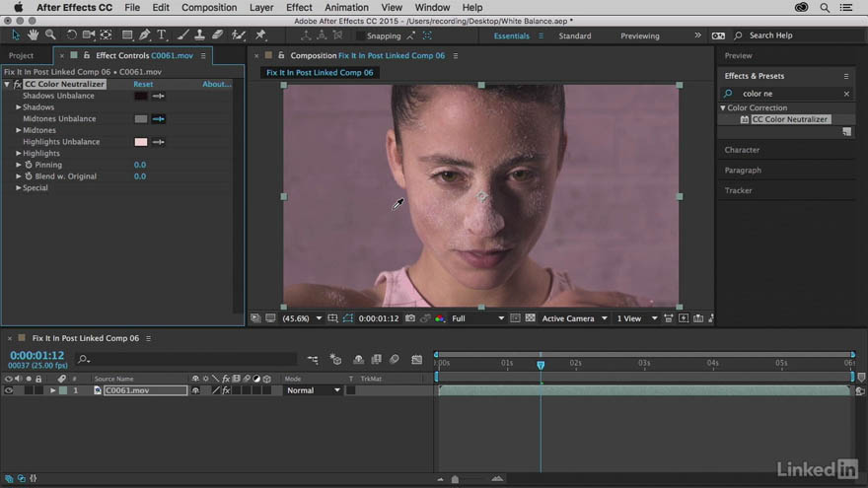868x488 pixels.
Task: Open the Animation menu
Action: (346, 8)
